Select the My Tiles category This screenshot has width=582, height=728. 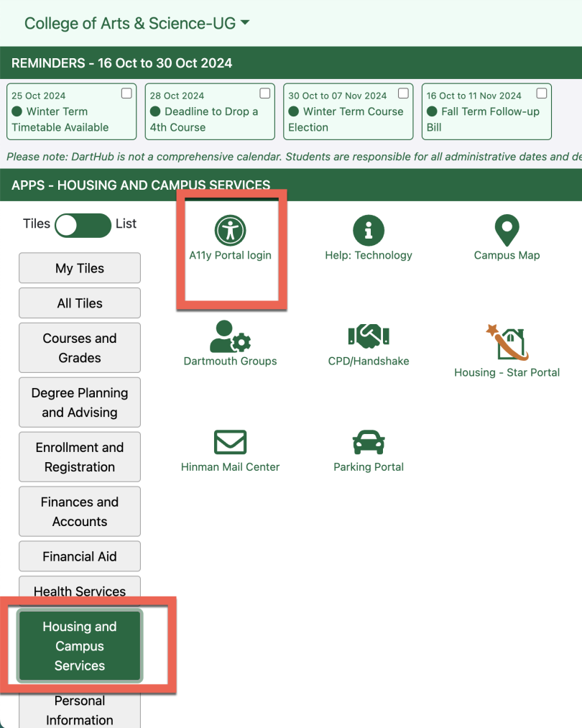[80, 268]
